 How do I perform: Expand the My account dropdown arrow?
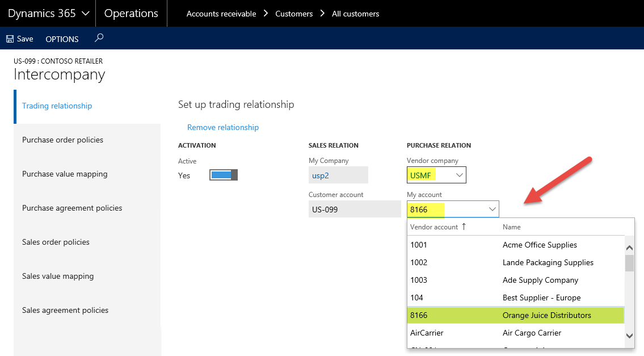pos(492,210)
